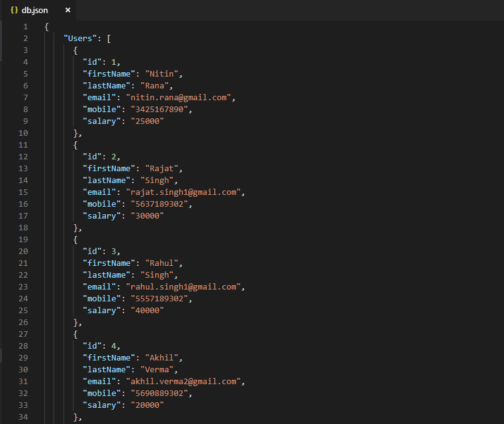Click line number 34 in the gutter

coord(23,417)
